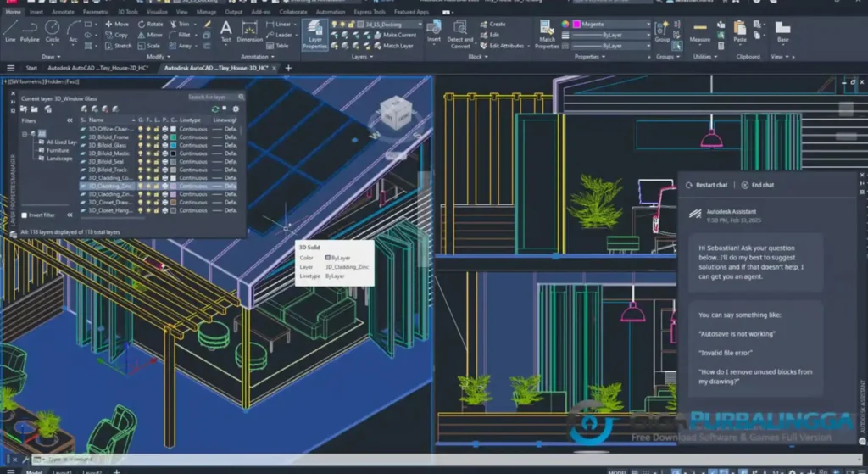Change color swatch of 3D_Bifold_Glass layer
Viewport: 868px width, 474px height.
[x=173, y=145]
